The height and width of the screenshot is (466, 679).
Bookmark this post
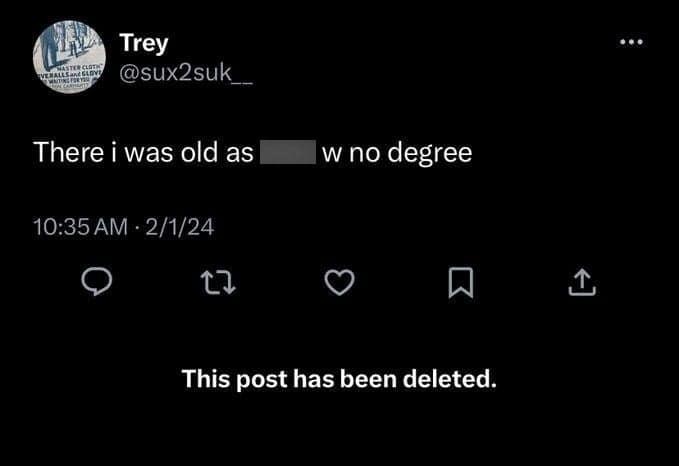click(x=460, y=285)
